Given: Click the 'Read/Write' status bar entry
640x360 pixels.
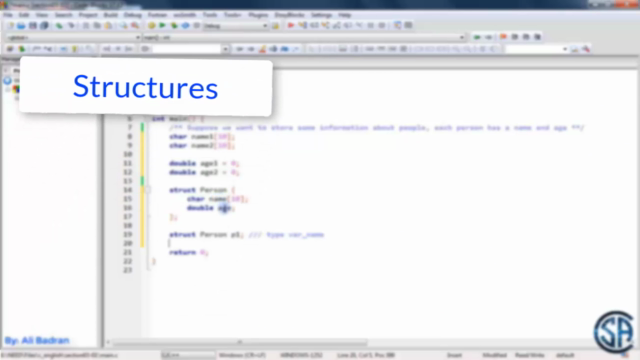Looking at the screenshot, I should (x=529, y=356).
